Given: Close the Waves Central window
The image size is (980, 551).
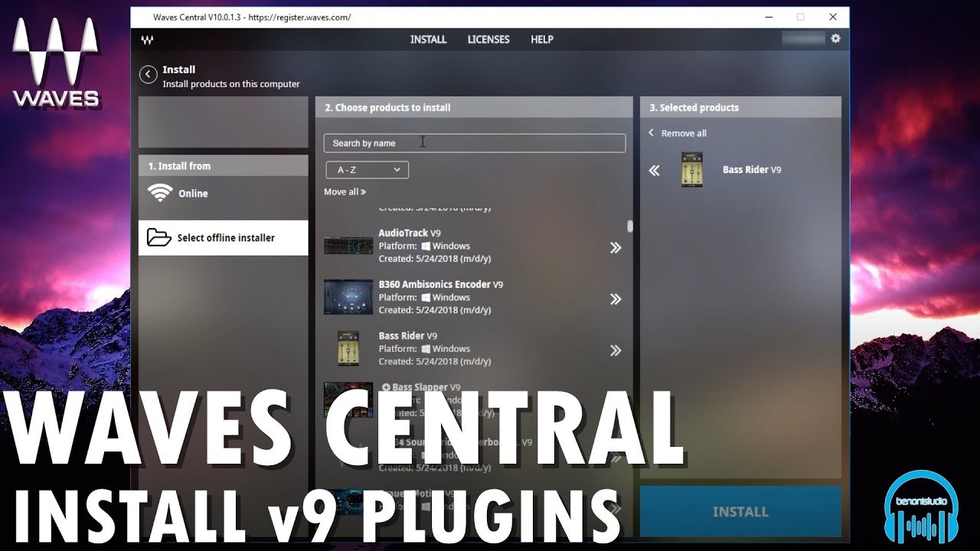Looking at the screenshot, I should (833, 17).
